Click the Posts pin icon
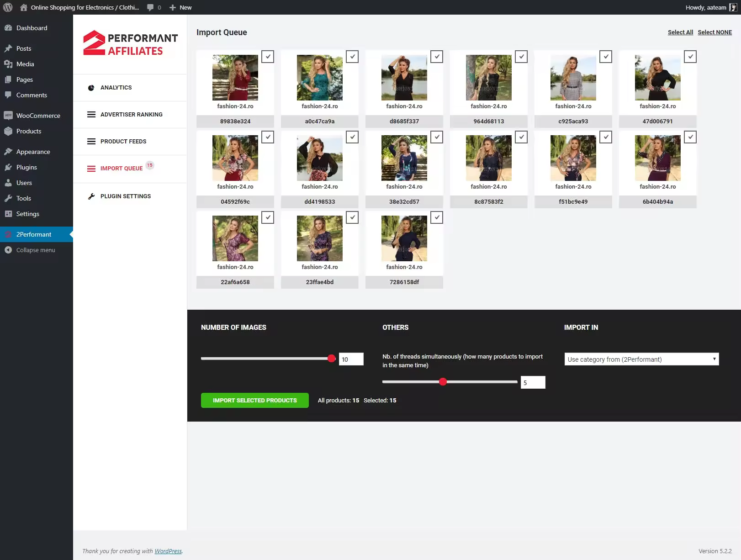This screenshot has height=560, width=741. click(8, 48)
